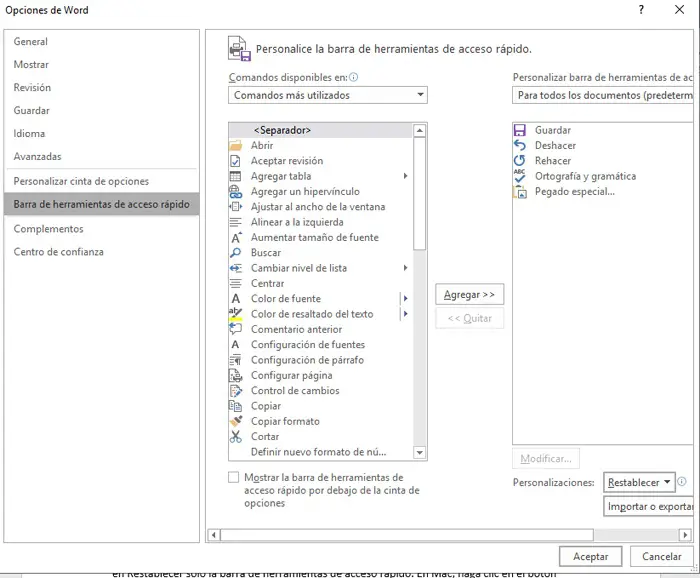Image resolution: width=700 pixels, height=578 pixels.
Task: Click the Control de cambios icon
Action: click(235, 391)
